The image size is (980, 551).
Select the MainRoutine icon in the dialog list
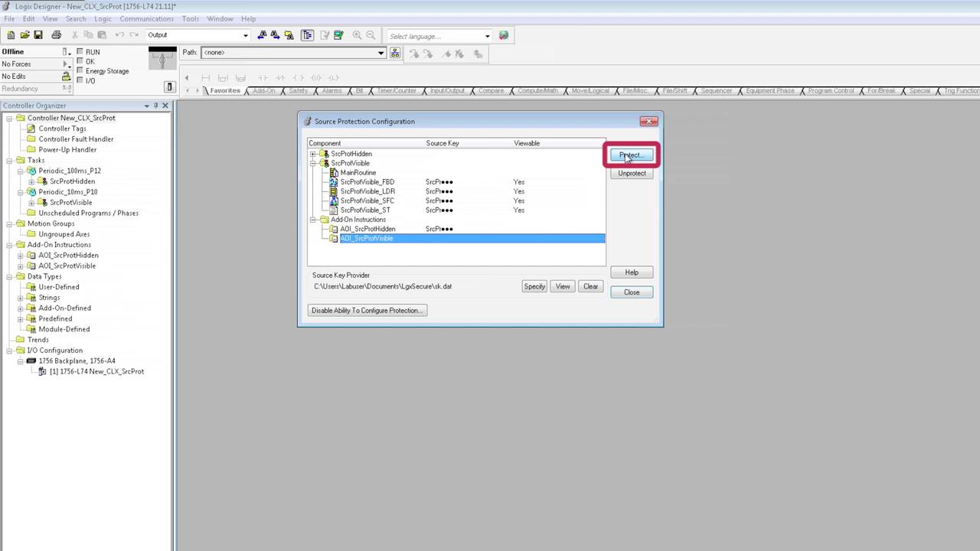coord(334,173)
